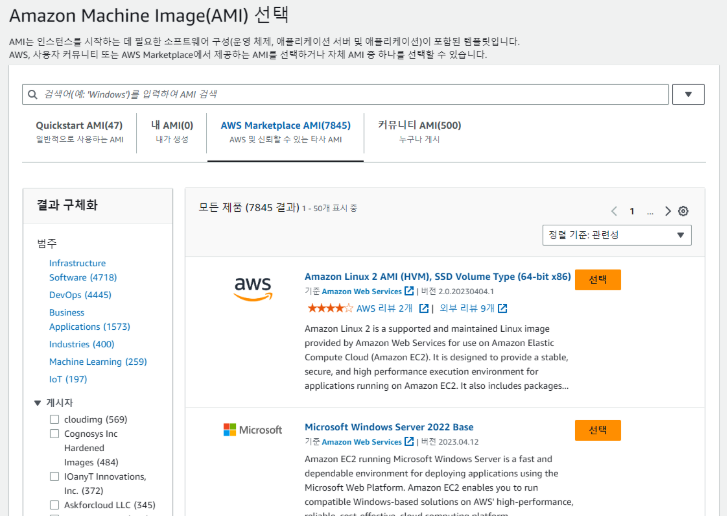Go to the 커뮤니티 AMI(500) tab
Viewport: 727px width, 516px height.
[x=419, y=132]
